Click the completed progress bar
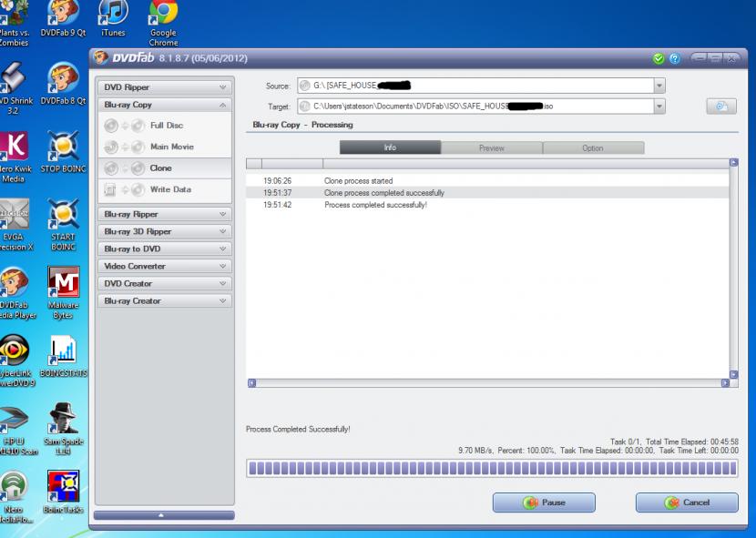The height and width of the screenshot is (538, 756). [492, 468]
